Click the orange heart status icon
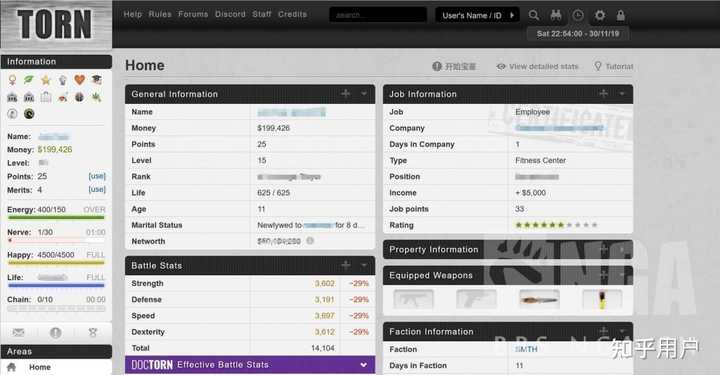720x375 pixels. [79, 80]
